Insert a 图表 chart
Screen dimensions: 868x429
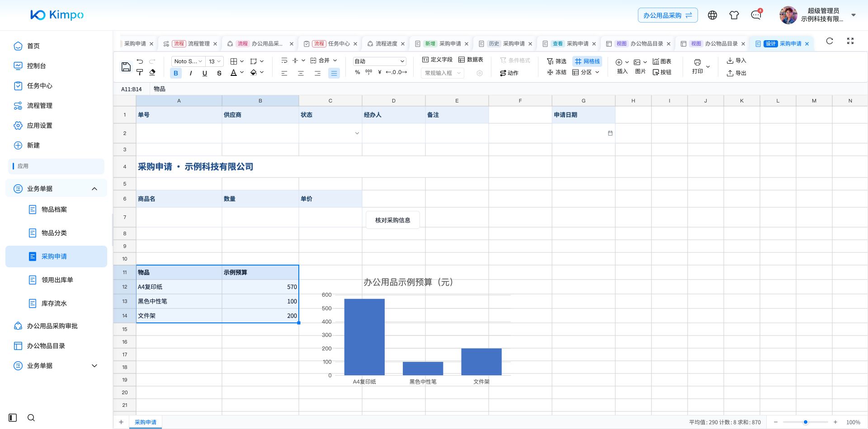click(x=662, y=61)
